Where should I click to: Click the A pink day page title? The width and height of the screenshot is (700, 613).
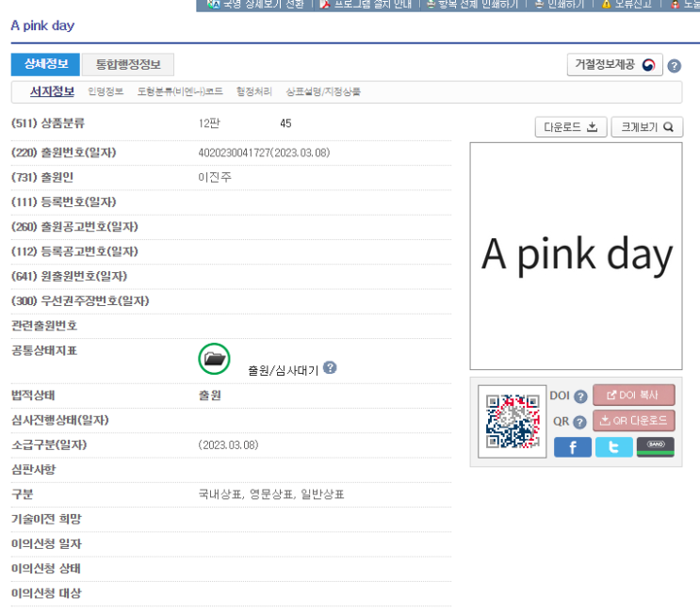42,25
